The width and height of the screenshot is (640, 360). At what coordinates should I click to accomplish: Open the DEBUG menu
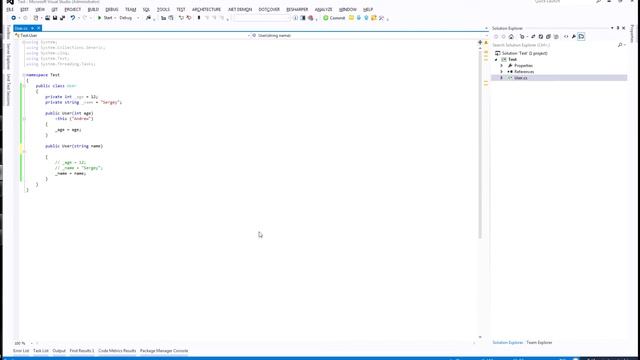tap(111, 9)
